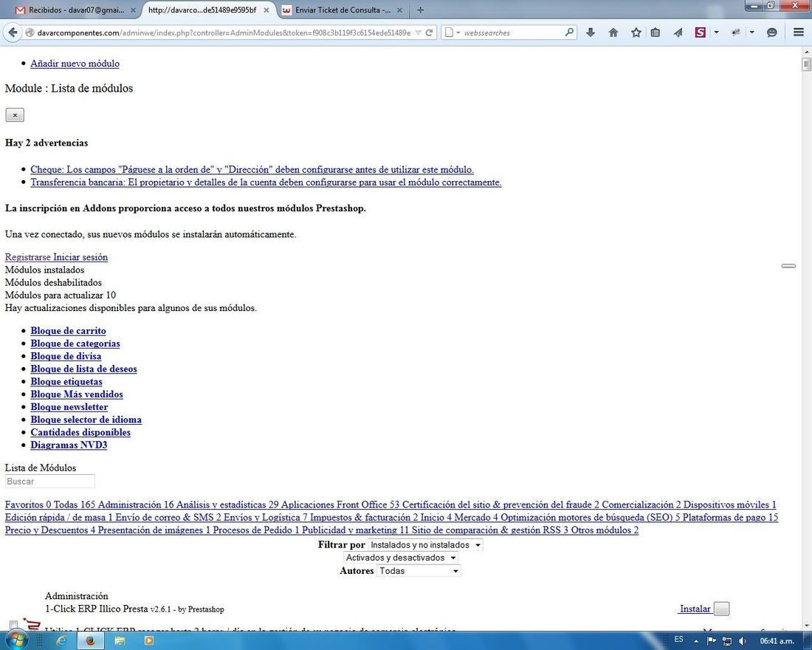The image size is (812, 650).
Task: Click the scrollbar up arrow
Action: tap(806, 51)
